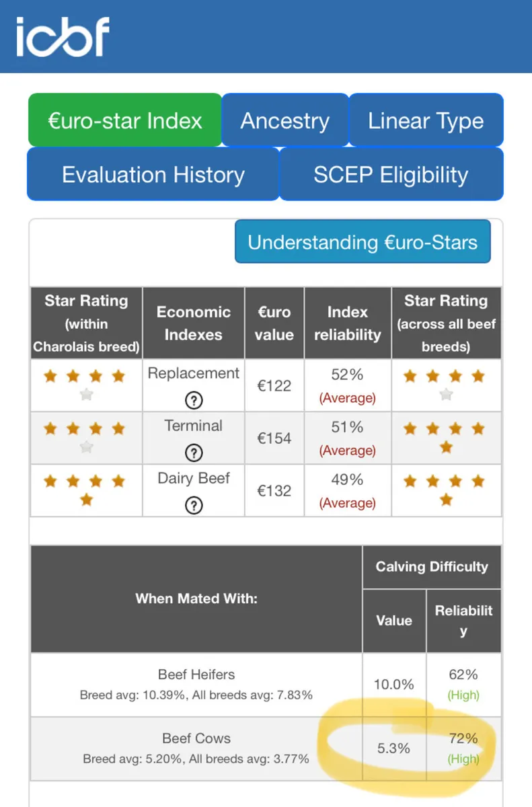
Task: Click the Calving Difficulty column header
Action: tap(432, 566)
